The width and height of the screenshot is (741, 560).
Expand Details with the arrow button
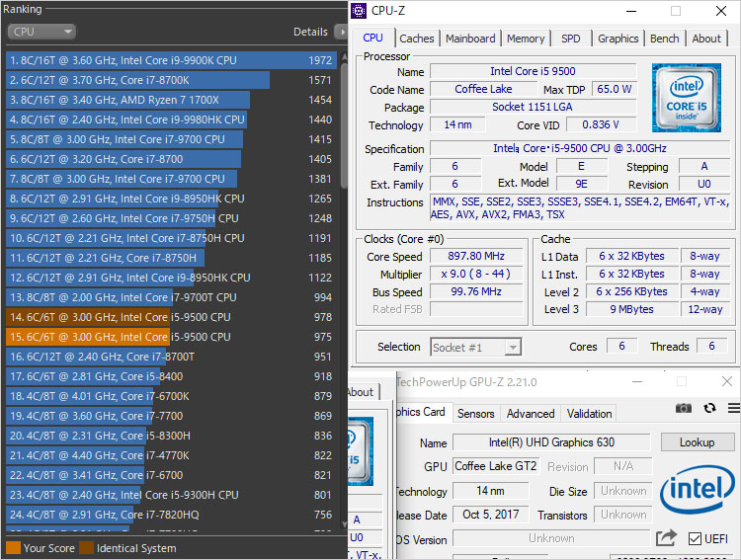tap(341, 32)
